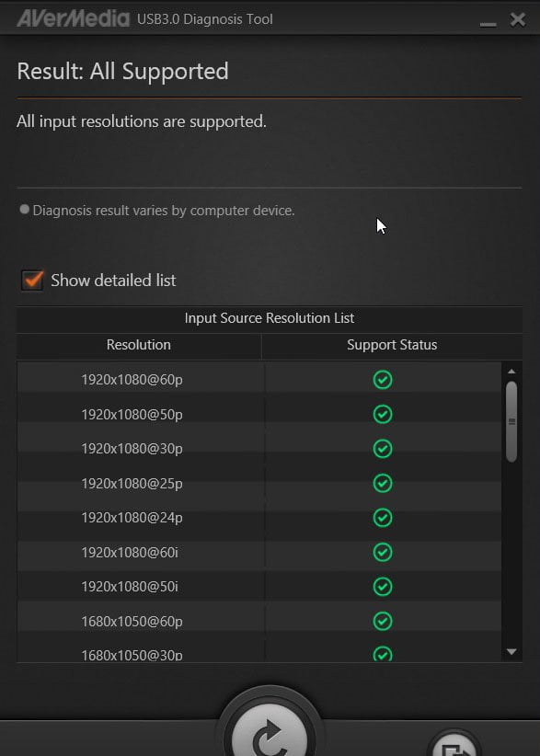Screen dimensions: 540x756
Task: Close the AVerMedia Diagnosis Tool window
Action: [518, 19]
